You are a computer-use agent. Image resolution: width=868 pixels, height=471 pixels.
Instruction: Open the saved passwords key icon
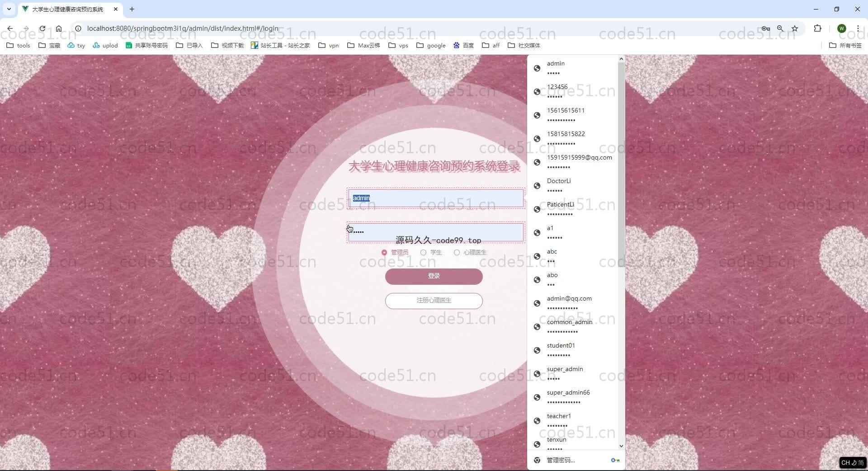(765, 28)
